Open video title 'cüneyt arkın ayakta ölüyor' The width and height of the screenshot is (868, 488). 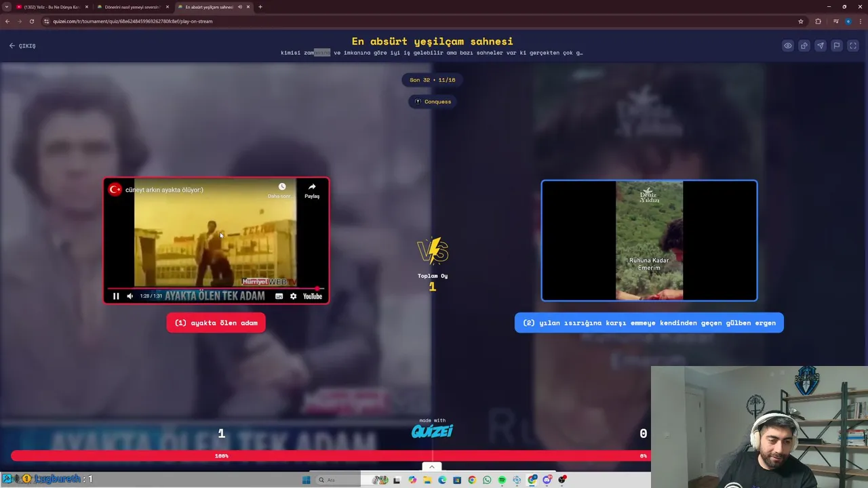click(164, 190)
